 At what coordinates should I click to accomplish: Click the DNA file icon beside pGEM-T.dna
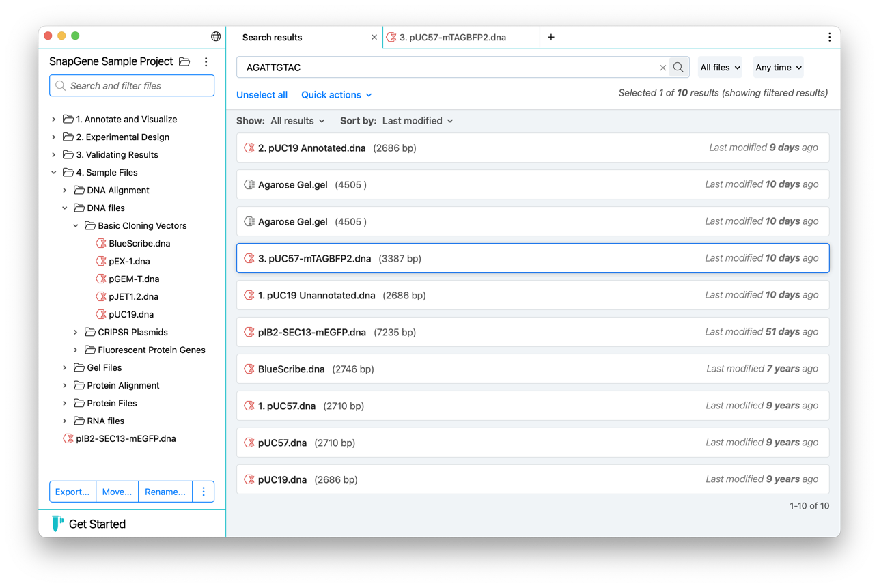[101, 279]
